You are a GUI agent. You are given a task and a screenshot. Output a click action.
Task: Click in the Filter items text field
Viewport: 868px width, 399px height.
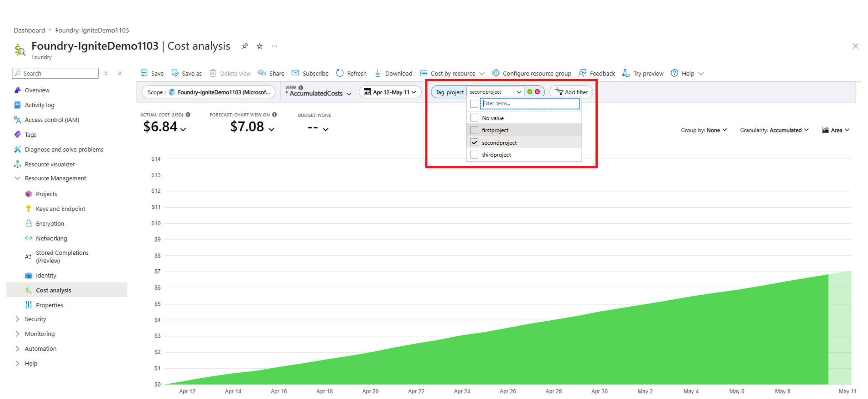(530, 104)
